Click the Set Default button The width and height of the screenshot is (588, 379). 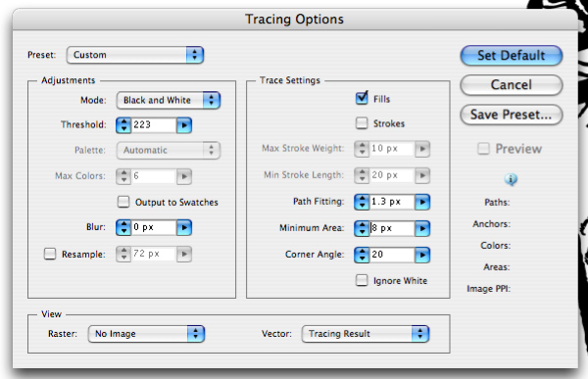pyautogui.click(x=512, y=56)
